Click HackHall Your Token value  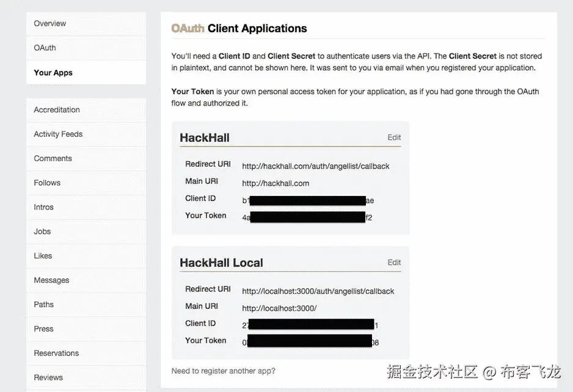click(307, 217)
